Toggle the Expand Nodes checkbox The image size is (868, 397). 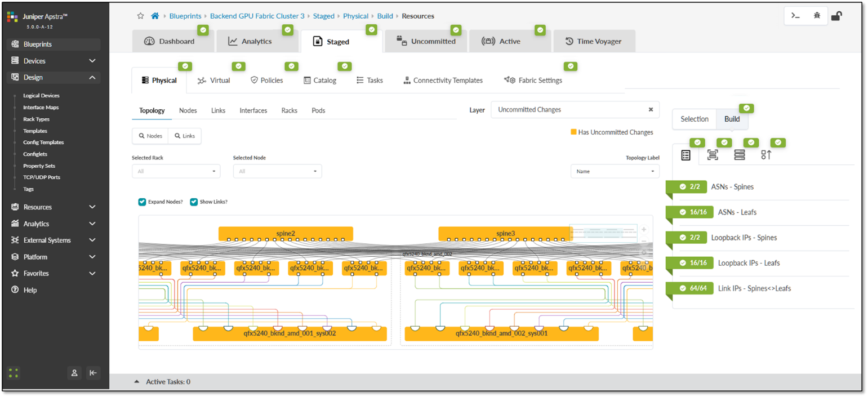[143, 202]
